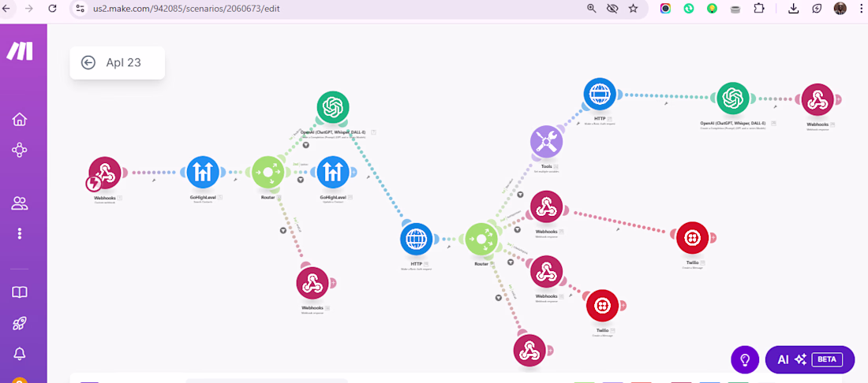Select the second Router after the HTTP module
This screenshot has width=868, height=383.
[481, 239]
